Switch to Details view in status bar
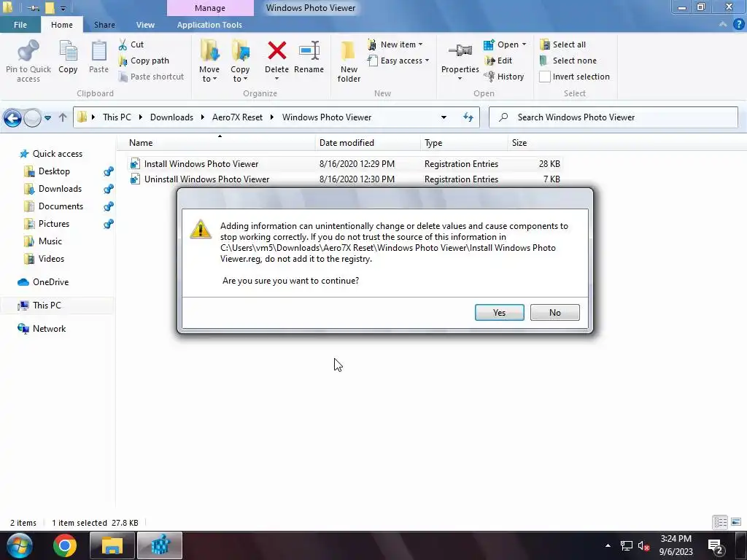The height and width of the screenshot is (560, 747). pyautogui.click(x=720, y=522)
